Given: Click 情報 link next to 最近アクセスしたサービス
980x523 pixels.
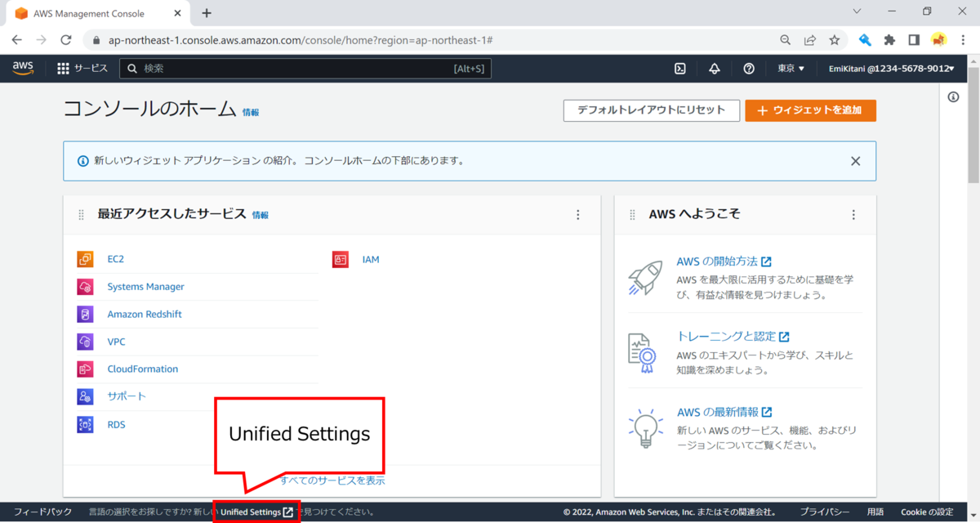Looking at the screenshot, I should (260, 215).
